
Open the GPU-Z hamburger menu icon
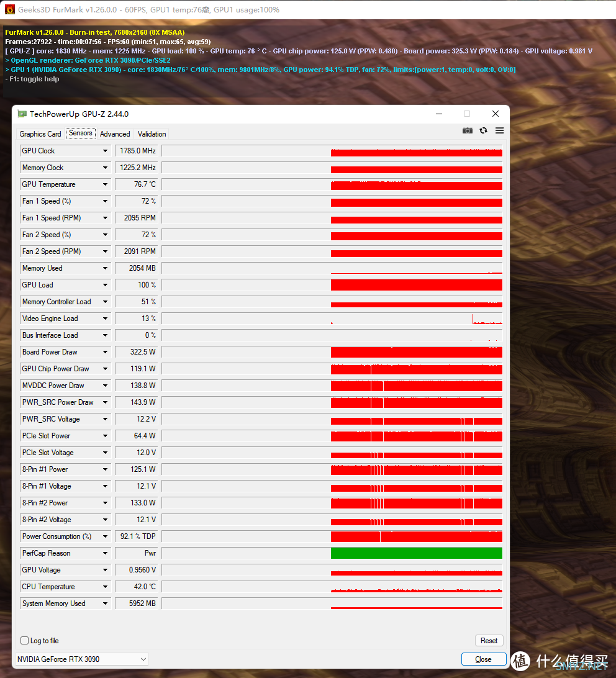(499, 130)
